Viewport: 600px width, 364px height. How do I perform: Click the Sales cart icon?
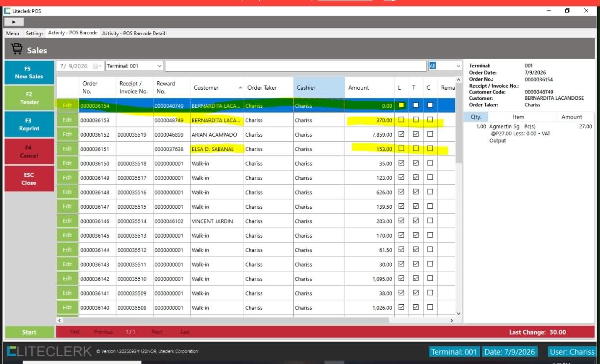click(x=17, y=49)
